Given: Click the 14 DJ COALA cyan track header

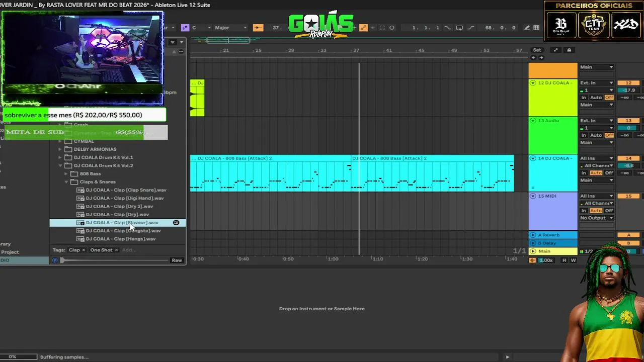Looking at the screenshot, I should click(x=553, y=173).
